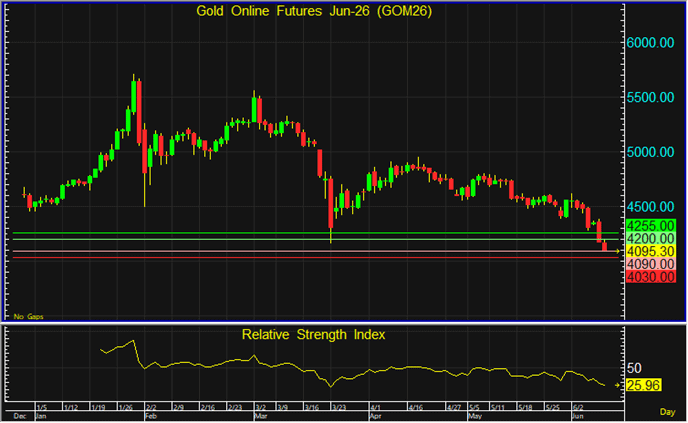Image resolution: width=688 pixels, height=423 pixels.
Task: Select the 5500.00 price axis label
Action: (650, 97)
